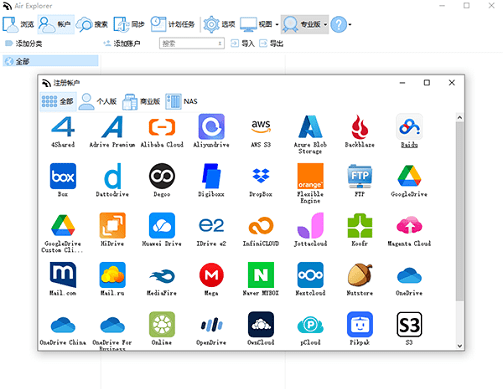Select GoogleDrive Custom Client option

pos(63,233)
